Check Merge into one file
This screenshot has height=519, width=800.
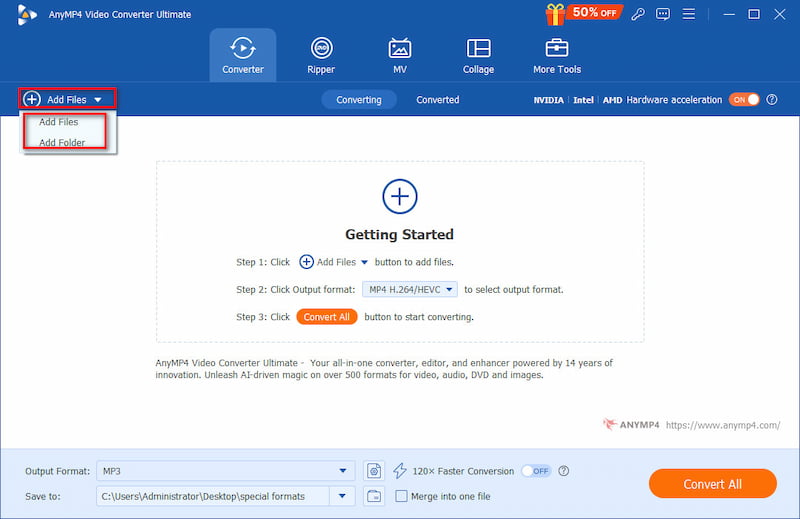[x=402, y=496]
